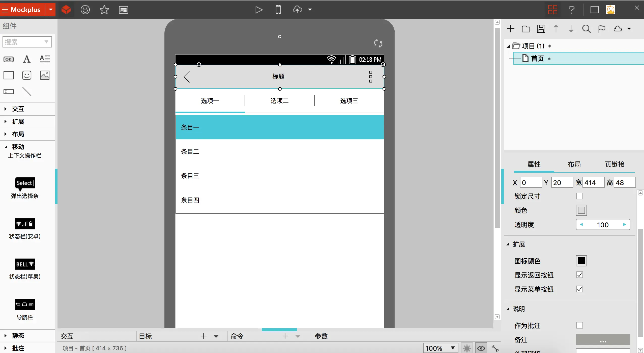Viewport: 644px width, 353px height.
Task: Click the play preview icon
Action: 259,10
